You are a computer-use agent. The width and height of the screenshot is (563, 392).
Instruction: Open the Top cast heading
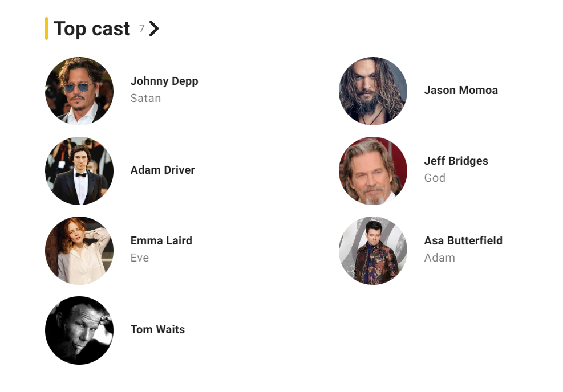[x=92, y=28]
